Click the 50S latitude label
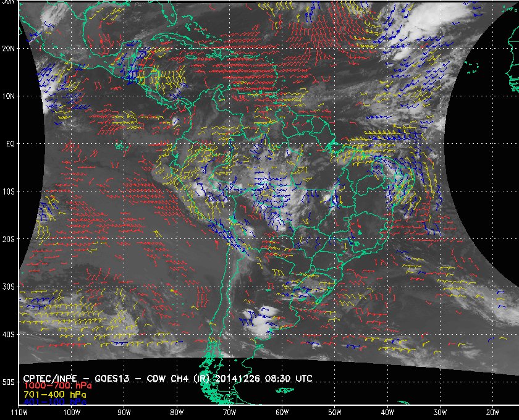Viewport: 519px width, 420px height. tap(8, 382)
